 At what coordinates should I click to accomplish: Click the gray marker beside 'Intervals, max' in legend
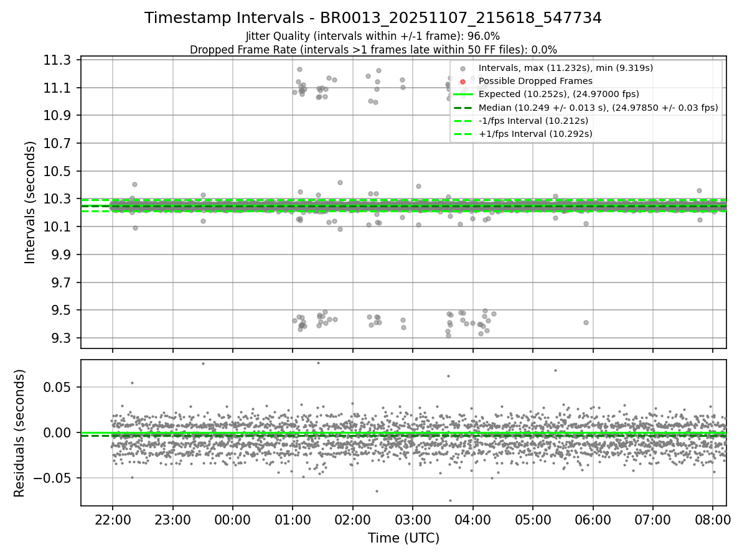click(463, 68)
